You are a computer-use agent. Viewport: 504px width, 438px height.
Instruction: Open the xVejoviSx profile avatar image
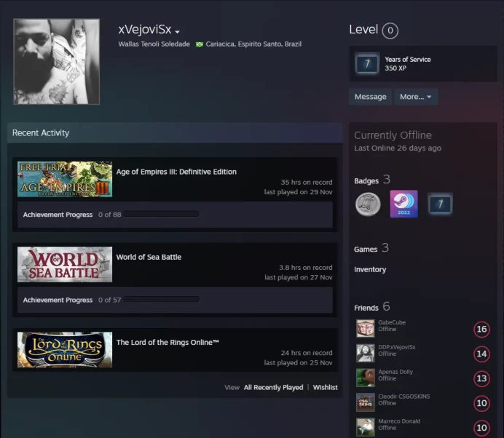pyautogui.click(x=57, y=61)
